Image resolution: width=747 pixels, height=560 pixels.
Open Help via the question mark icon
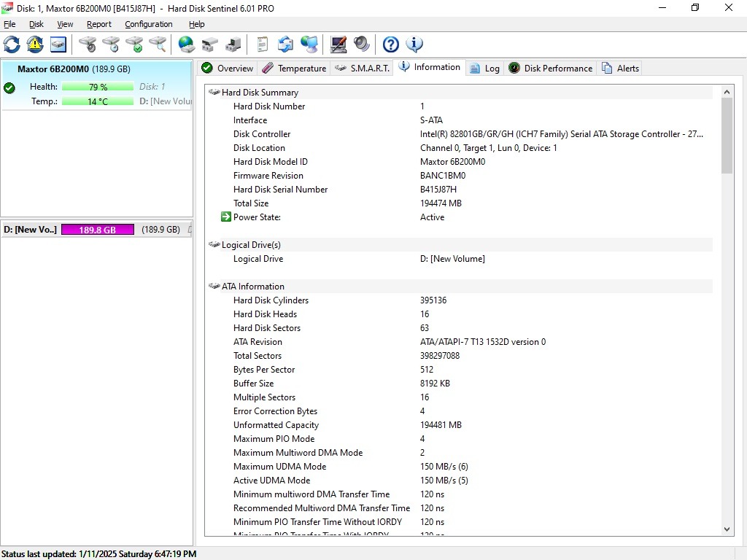tap(391, 44)
